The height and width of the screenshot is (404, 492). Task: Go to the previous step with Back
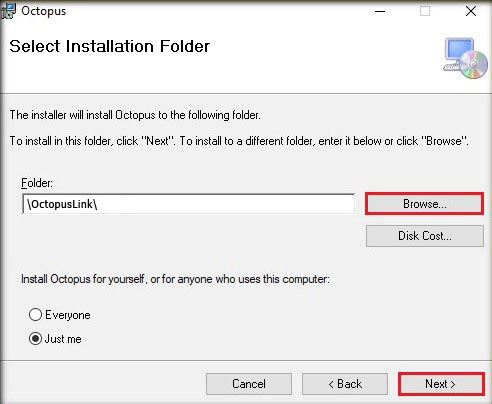[345, 384]
